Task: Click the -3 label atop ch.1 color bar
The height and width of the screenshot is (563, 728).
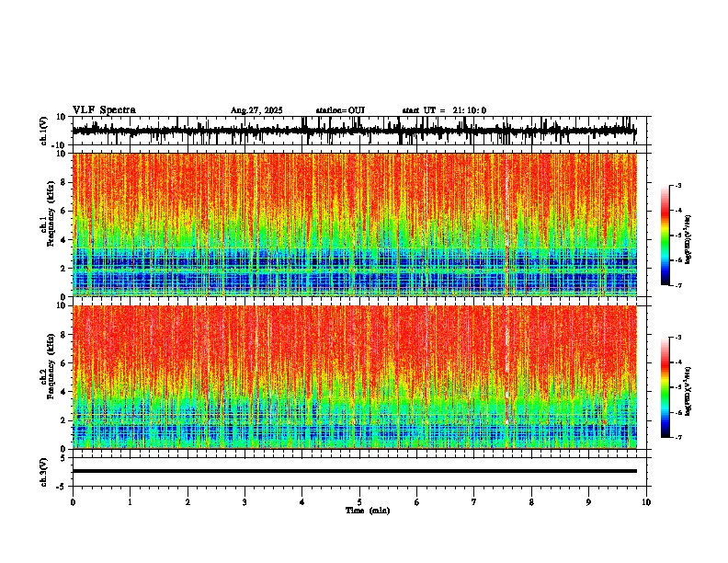Action: [x=677, y=185]
